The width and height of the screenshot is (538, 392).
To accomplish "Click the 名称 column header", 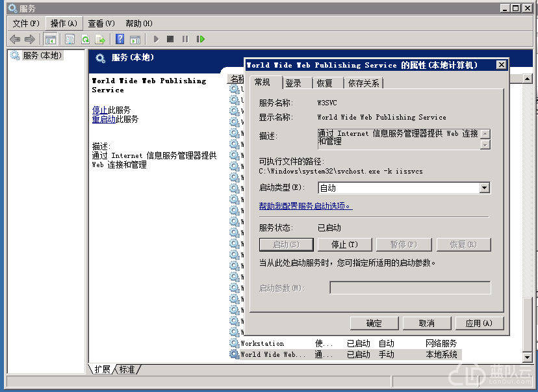I will pyautogui.click(x=236, y=79).
